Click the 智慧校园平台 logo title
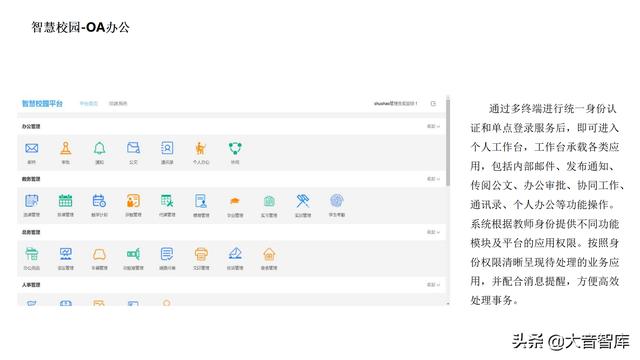Image resolution: width=640 pixels, height=360 pixels. point(42,104)
